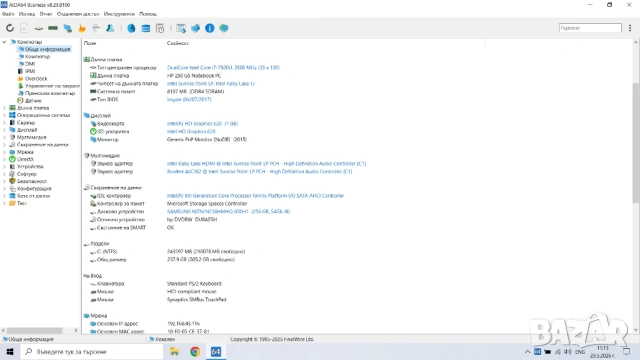The image size is (640, 360).
Task: Open the Intel(R) HD Graphics 620 (1 GB) link
Action: [x=202, y=123]
